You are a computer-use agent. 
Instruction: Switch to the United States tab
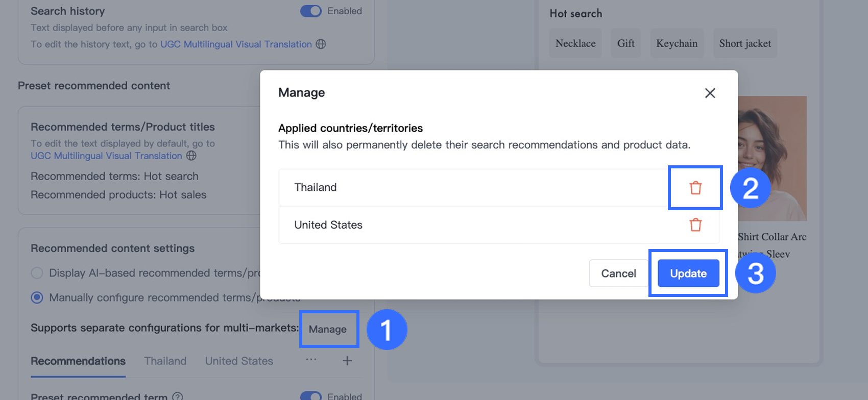pos(239,361)
